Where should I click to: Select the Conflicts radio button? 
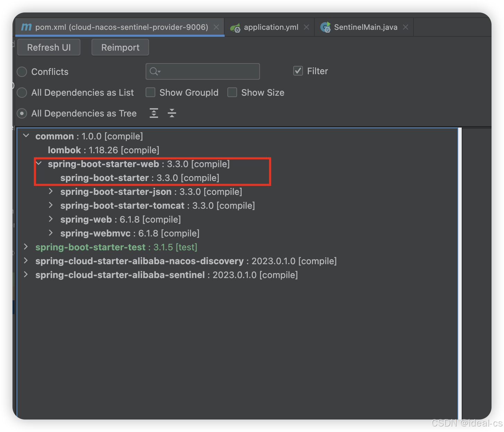click(22, 72)
